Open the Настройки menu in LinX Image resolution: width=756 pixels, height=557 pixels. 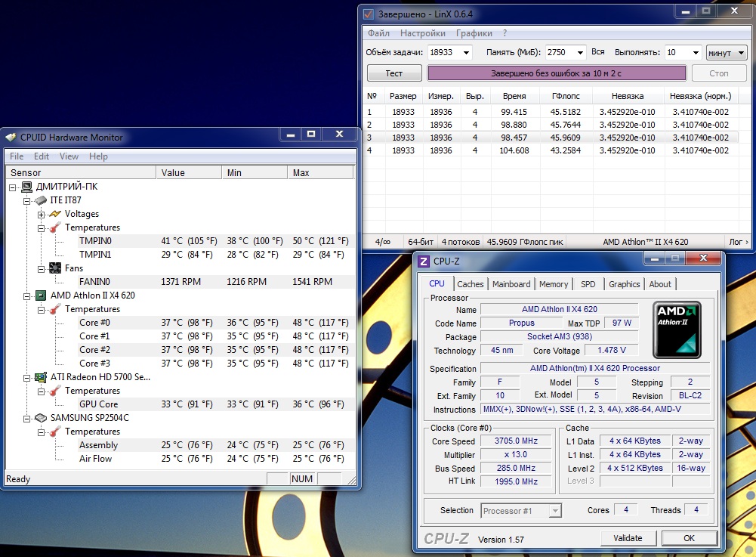pyautogui.click(x=422, y=32)
